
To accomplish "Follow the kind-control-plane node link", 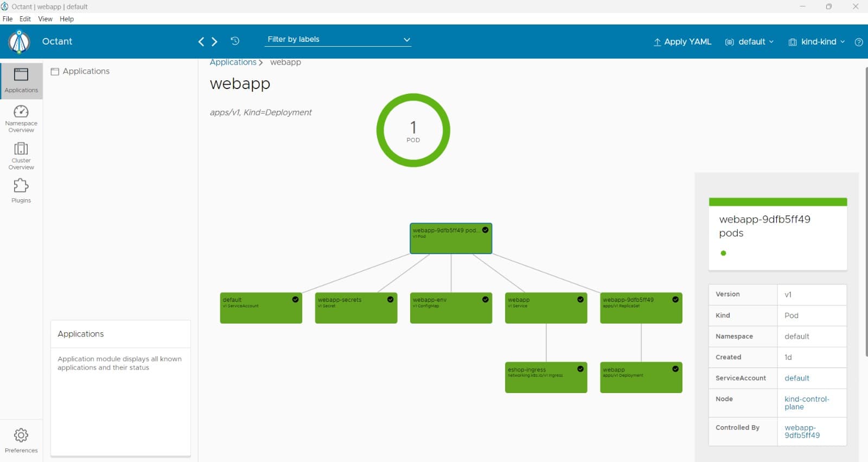I will point(807,403).
